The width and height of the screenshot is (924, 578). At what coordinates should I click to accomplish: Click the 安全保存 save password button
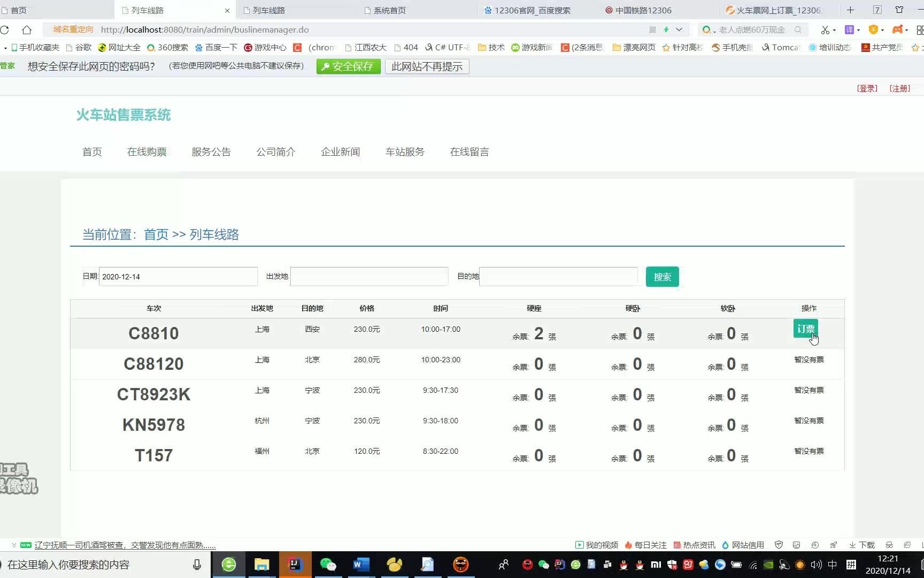tap(348, 66)
